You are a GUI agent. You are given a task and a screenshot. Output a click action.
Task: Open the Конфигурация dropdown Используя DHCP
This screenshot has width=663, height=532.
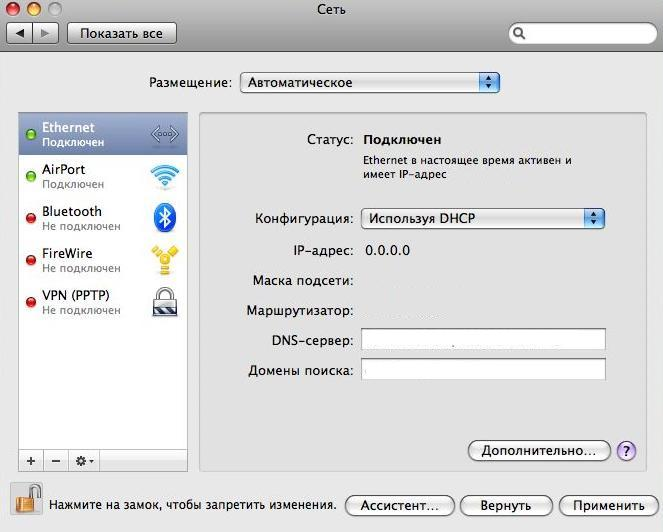[482, 219]
